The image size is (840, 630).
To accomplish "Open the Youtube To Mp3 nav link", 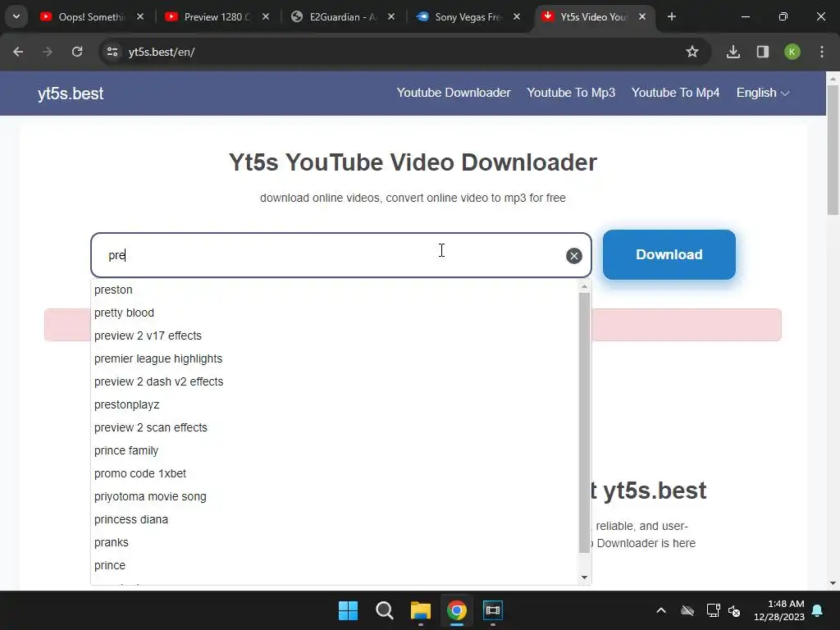I will pyautogui.click(x=571, y=93).
